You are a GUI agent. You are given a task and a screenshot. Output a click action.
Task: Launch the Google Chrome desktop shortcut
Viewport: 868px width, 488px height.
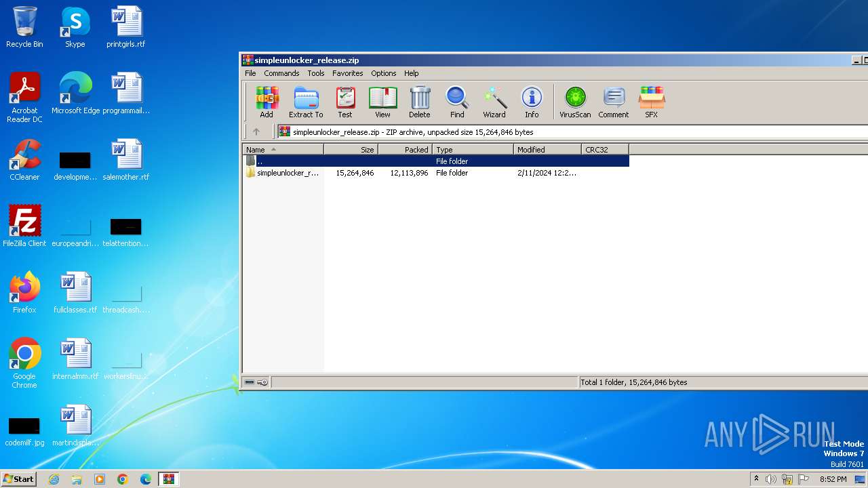tap(24, 363)
